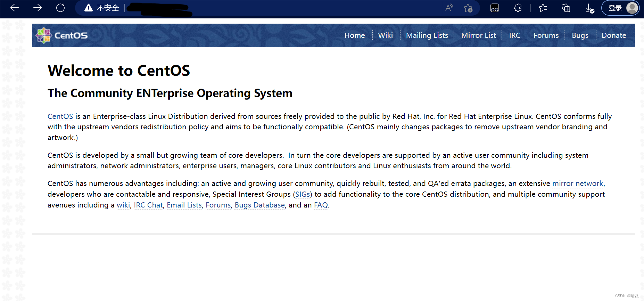Click the profile login button 登录
The image size is (644, 301).
[x=620, y=8]
